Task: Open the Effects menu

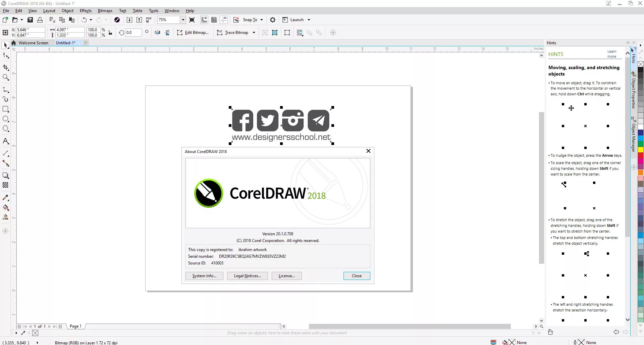Action: tap(86, 11)
